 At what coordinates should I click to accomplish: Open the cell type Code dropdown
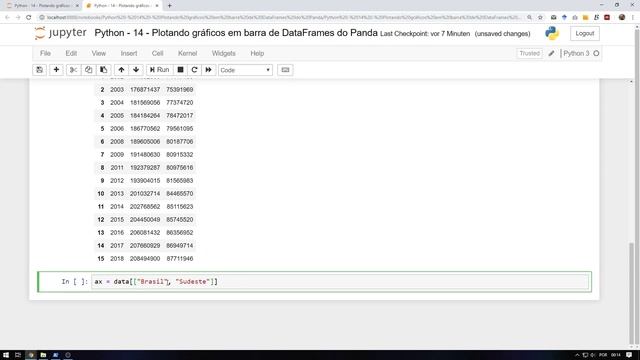click(x=245, y=70)
